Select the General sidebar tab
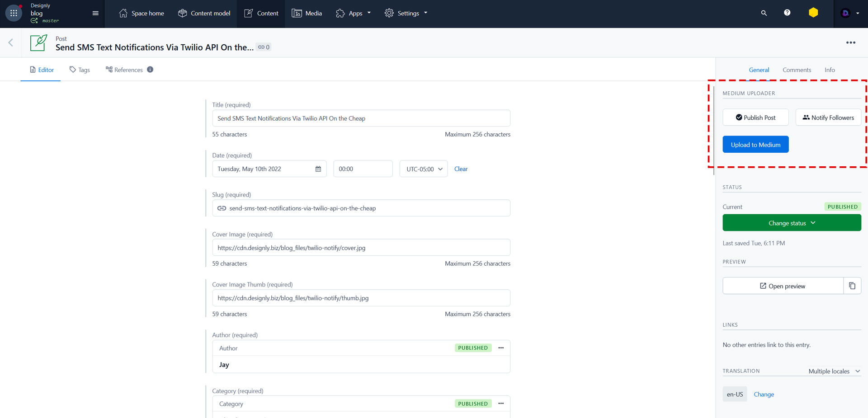Image resolution: width=868 pixels, height=418 pixels. 759,70
